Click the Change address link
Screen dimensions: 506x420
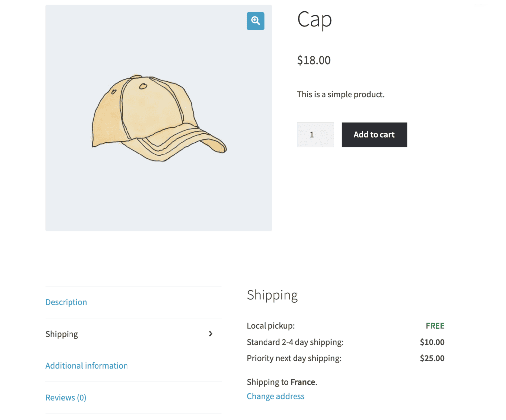(275, 396)
